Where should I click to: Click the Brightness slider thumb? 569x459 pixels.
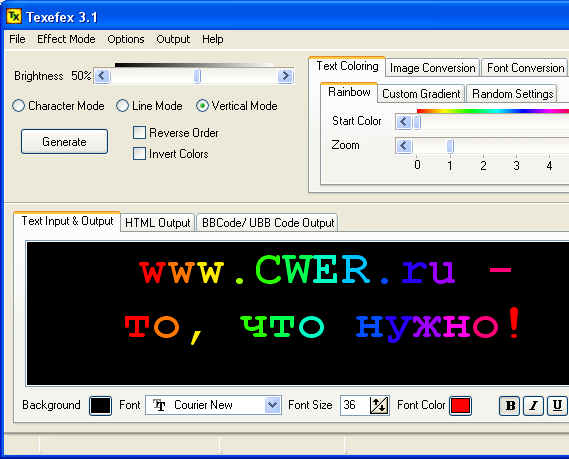(x=197, y=76)
